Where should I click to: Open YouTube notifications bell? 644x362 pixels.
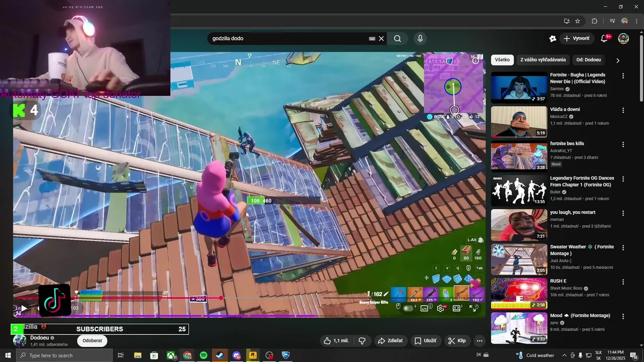point(605,39)
